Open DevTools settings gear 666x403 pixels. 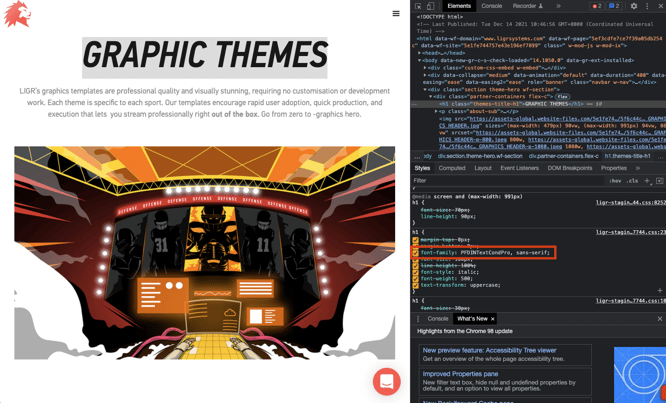[634, 6]
